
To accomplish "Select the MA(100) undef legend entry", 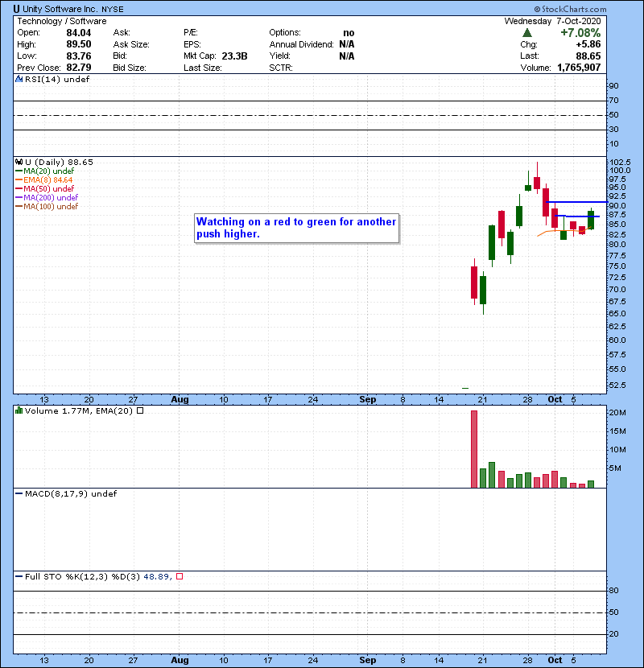I will pos(47,207).
